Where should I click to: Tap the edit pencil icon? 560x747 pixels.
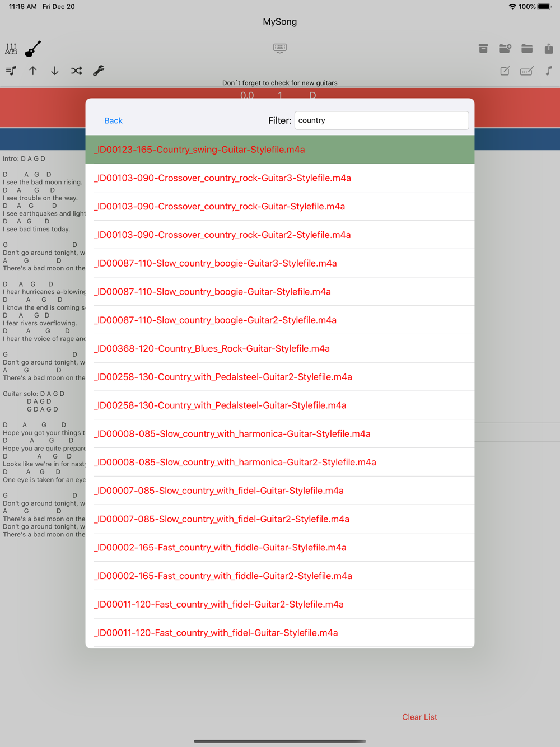(505, 71)
